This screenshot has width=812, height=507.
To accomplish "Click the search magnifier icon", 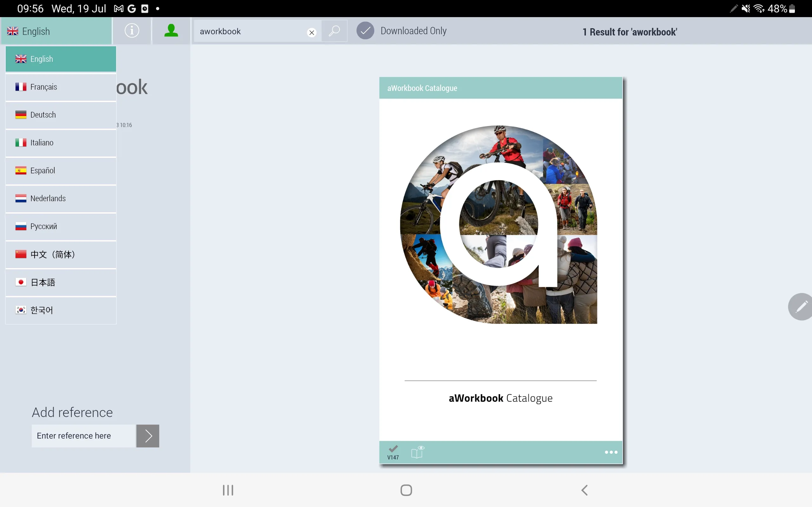I will [334, 31].
